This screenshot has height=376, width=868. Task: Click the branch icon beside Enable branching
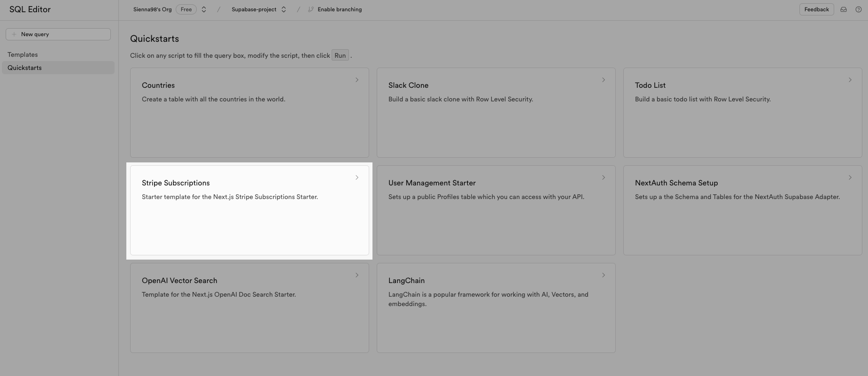point(310,9)
